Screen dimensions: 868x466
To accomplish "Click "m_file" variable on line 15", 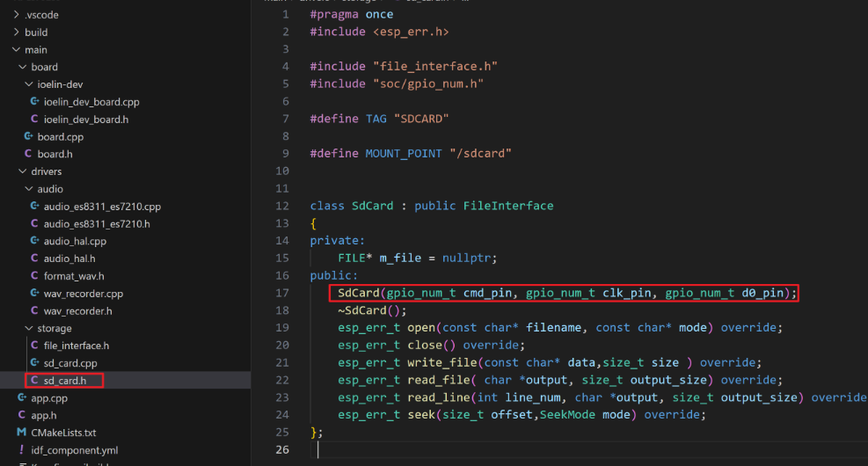I will click(x=399, y=258).
